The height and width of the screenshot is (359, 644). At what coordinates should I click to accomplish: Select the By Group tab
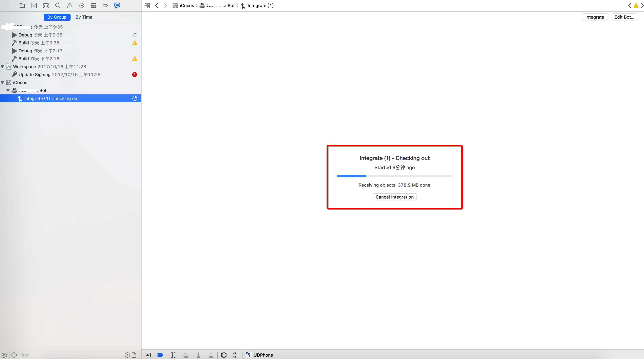(57, 17)
